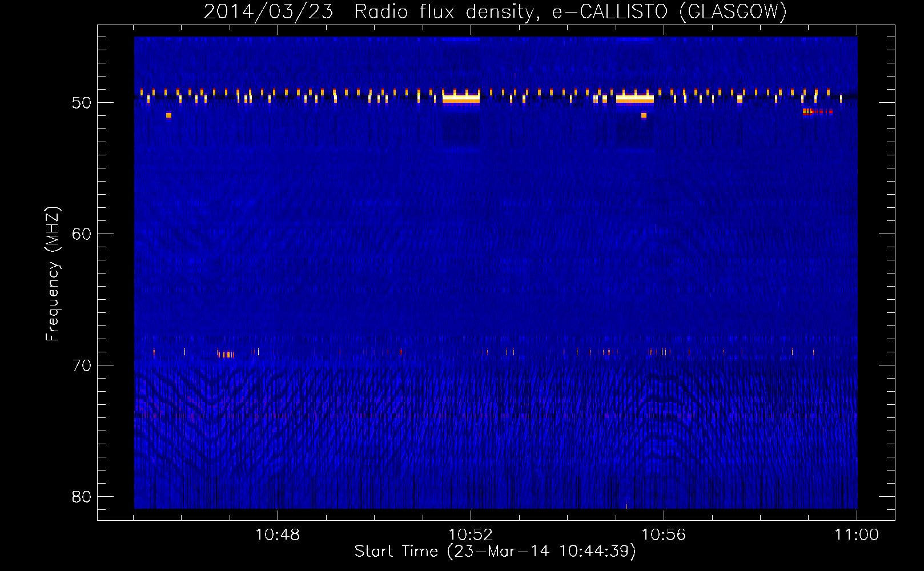Select the Start Time axis label text
This screenshot has height=571, width=924.
pyautogui.click(x=495, y=552)
